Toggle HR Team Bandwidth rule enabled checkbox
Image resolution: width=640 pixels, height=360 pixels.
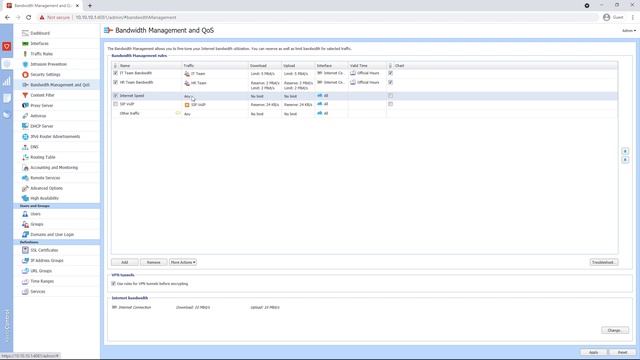coord(116,82)
